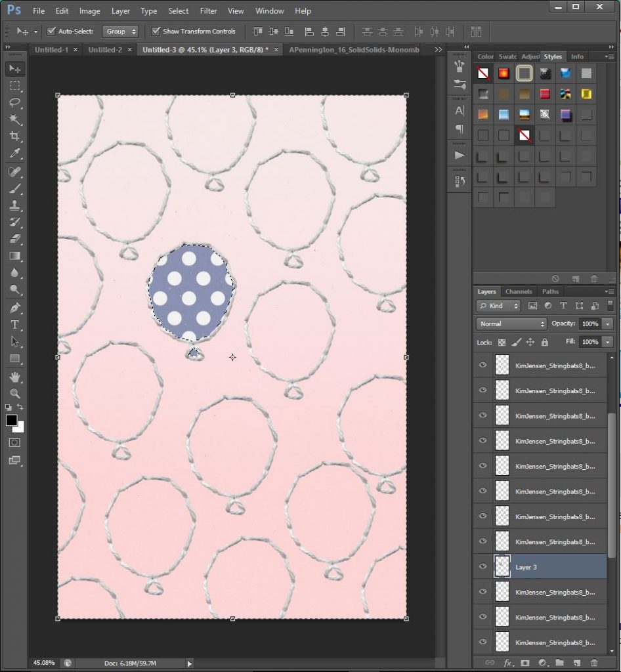
Task: Select the Horizontal Type tool
Action: (14, 325)
